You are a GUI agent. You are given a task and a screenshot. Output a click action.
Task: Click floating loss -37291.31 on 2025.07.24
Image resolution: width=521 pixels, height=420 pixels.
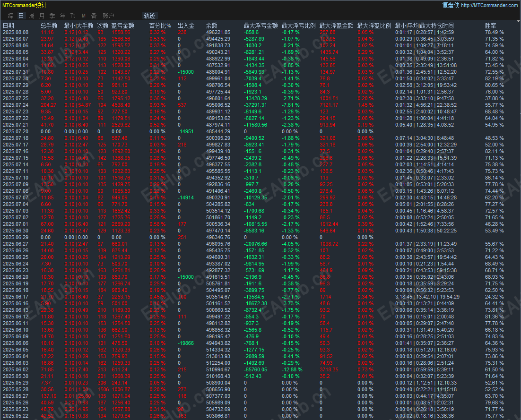point(255,105)
